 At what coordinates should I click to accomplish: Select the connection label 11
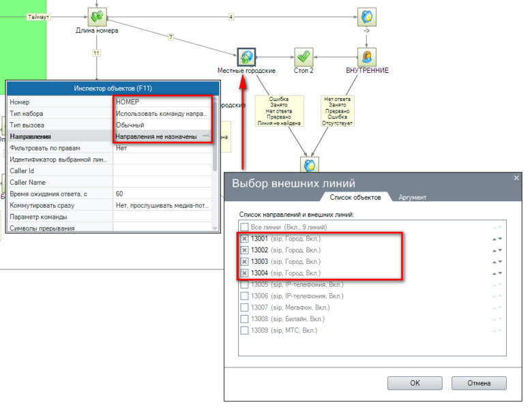tap(96, 53)
